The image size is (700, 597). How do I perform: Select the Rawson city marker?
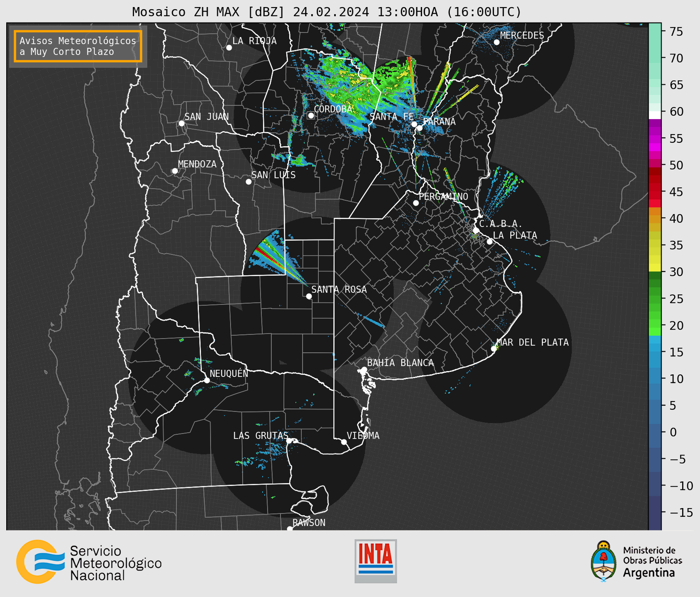[x=290, y=528]
